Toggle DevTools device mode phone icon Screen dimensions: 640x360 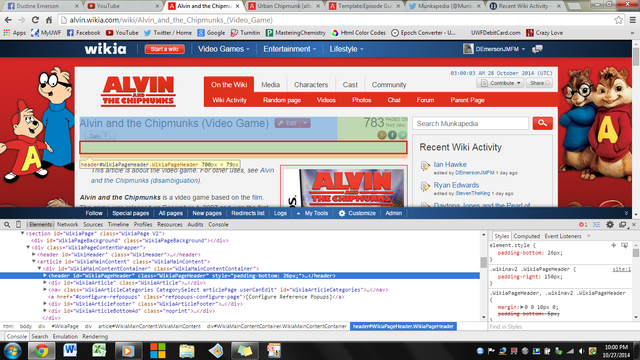pos(18,224)
